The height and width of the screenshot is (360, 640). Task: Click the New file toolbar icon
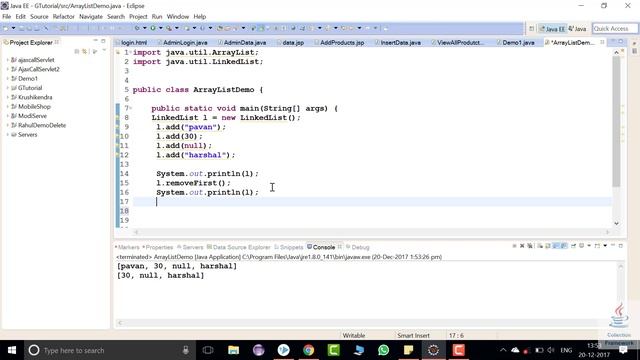(x=6, y=28)
